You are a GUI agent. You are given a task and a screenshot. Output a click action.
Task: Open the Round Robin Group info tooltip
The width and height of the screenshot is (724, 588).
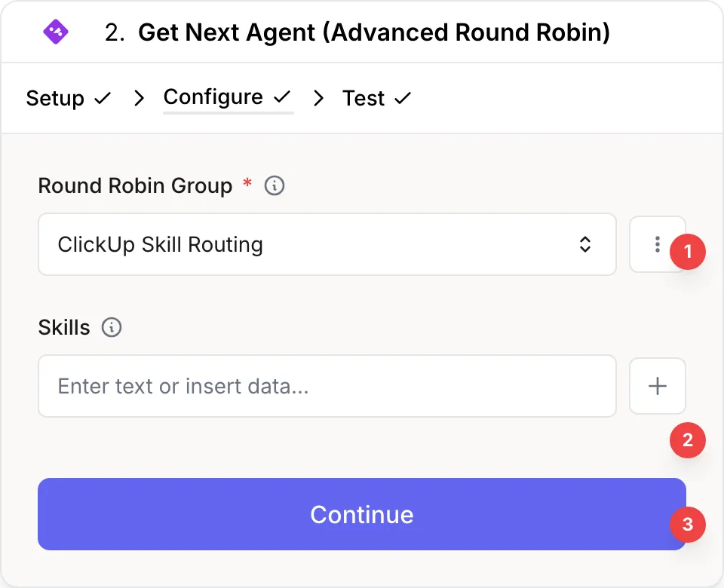click(x=274, y=185)
